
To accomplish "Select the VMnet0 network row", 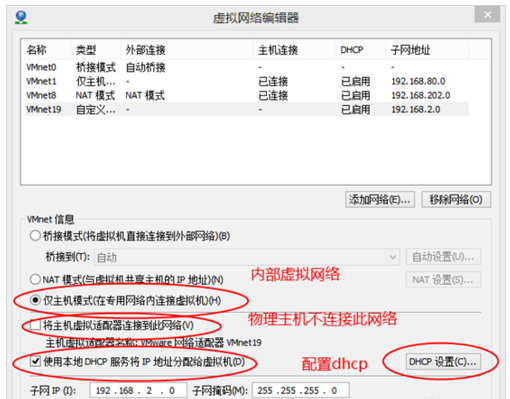I will point(247,67).
